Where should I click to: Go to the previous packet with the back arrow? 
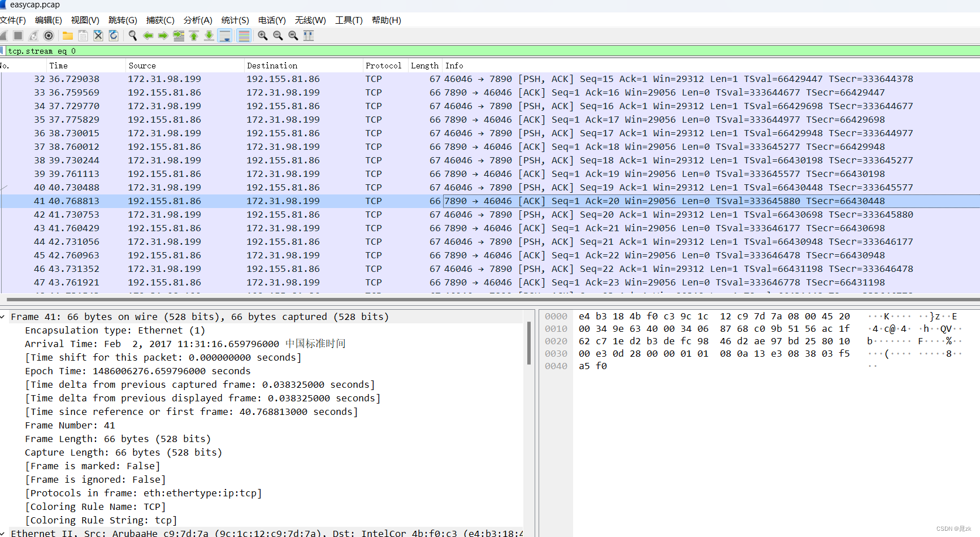coord(148,35)
